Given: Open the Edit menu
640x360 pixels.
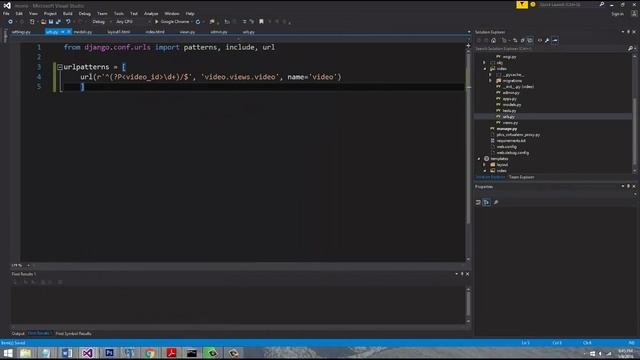Looking at the screenshot, I should [19, 13].
